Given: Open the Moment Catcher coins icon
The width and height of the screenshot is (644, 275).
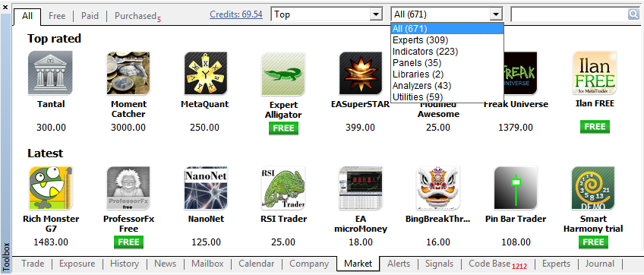Looking at the screenshot, I should (x=128, y=73).
